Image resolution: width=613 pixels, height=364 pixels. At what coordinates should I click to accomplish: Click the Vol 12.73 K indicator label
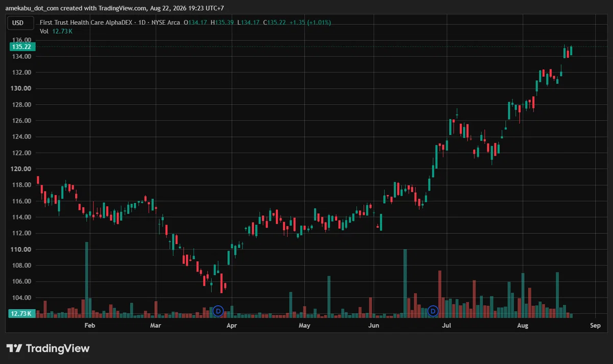tap(56, 32)
